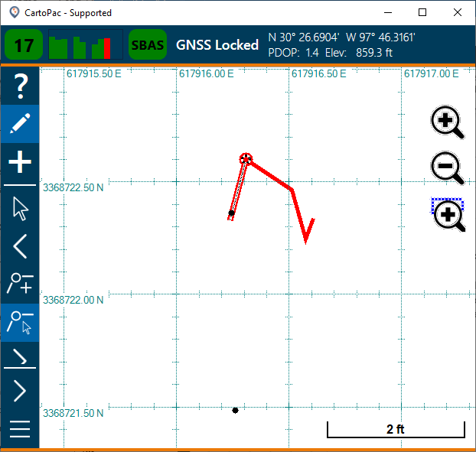
Task: Open the hamburger menu
Action: pyautogui.click(x=20, y=429)
